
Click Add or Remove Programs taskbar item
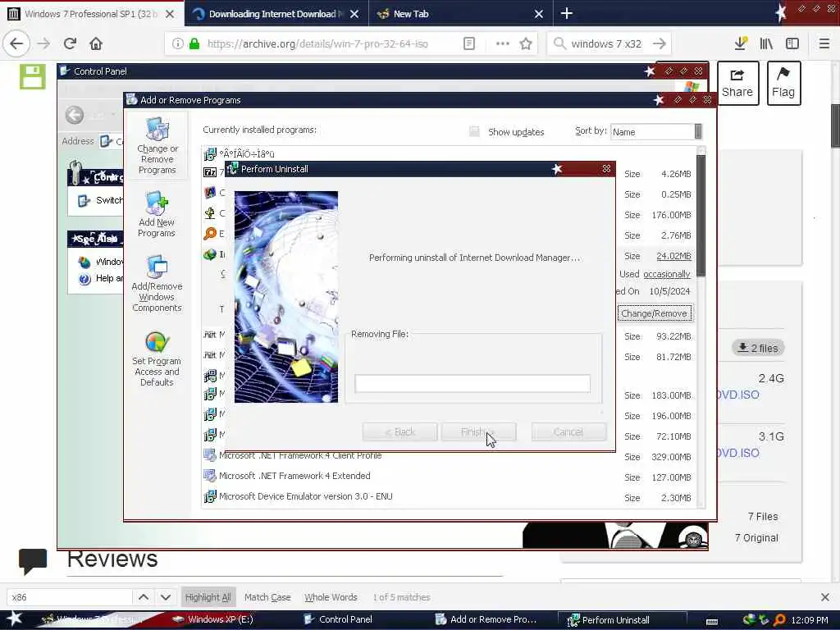(486, 619)
